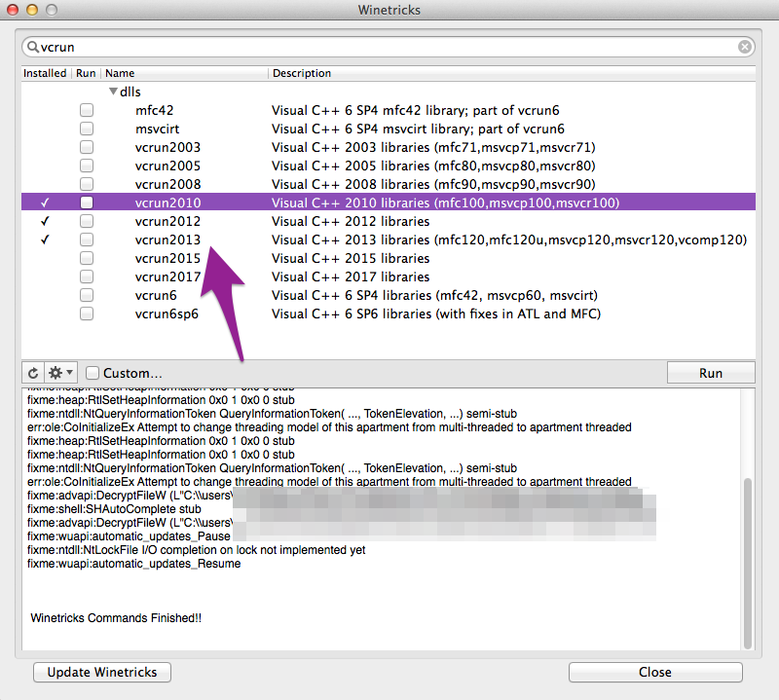Select the vcrun2005 row name
Screen dimensions: 779x700
point(167,166)
